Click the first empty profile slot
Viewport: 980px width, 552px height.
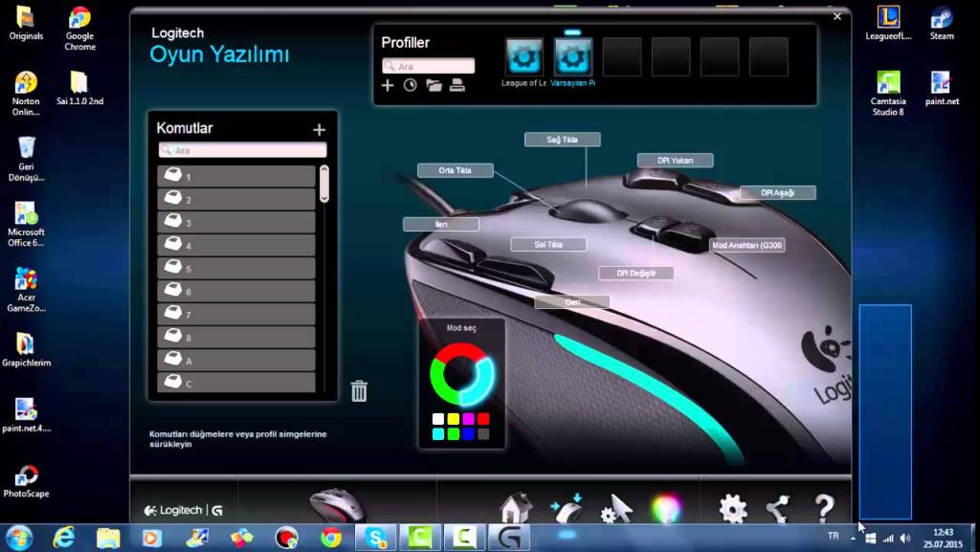pyautogui.click(x=622, y=56)
